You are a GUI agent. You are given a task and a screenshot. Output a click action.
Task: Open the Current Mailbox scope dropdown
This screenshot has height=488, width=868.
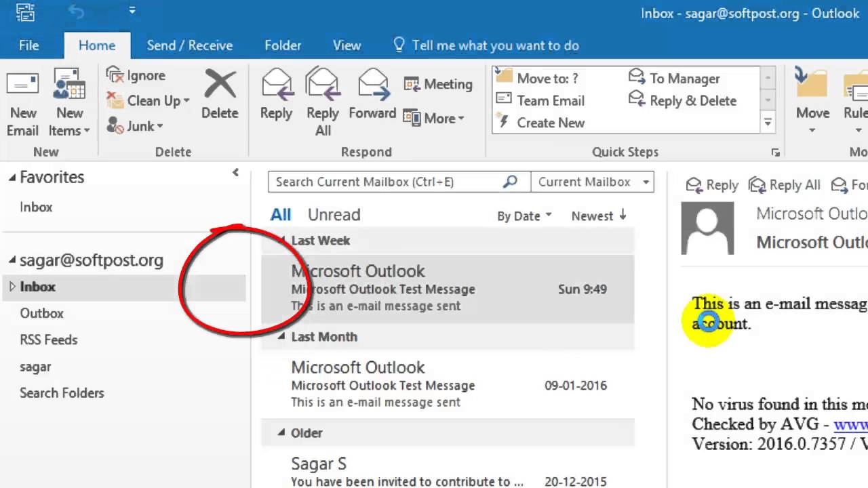646,182
